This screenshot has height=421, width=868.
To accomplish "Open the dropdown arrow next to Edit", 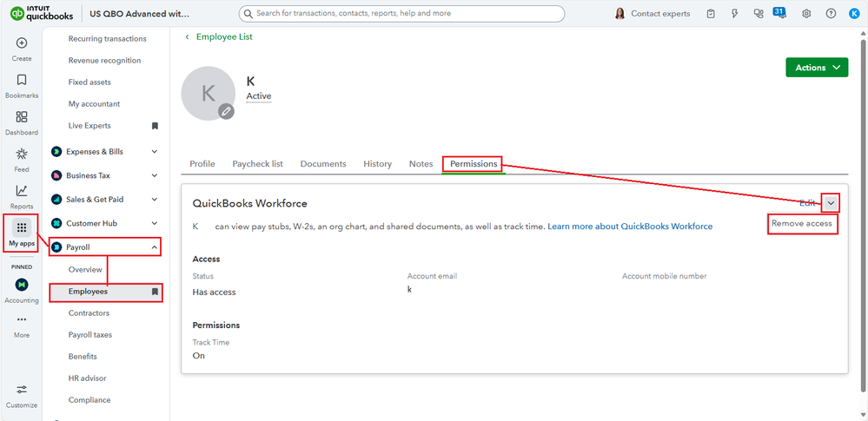I will point(831,202).
